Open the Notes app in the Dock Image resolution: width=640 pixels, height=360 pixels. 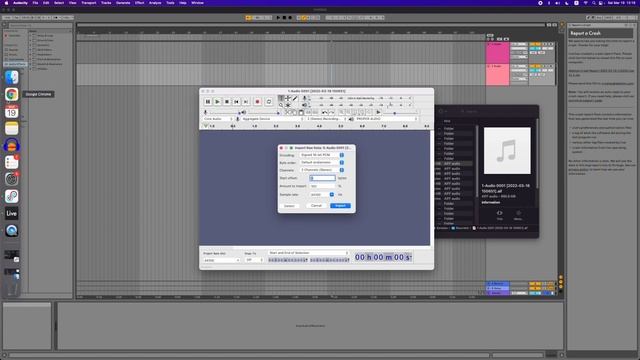coord(11,128)
